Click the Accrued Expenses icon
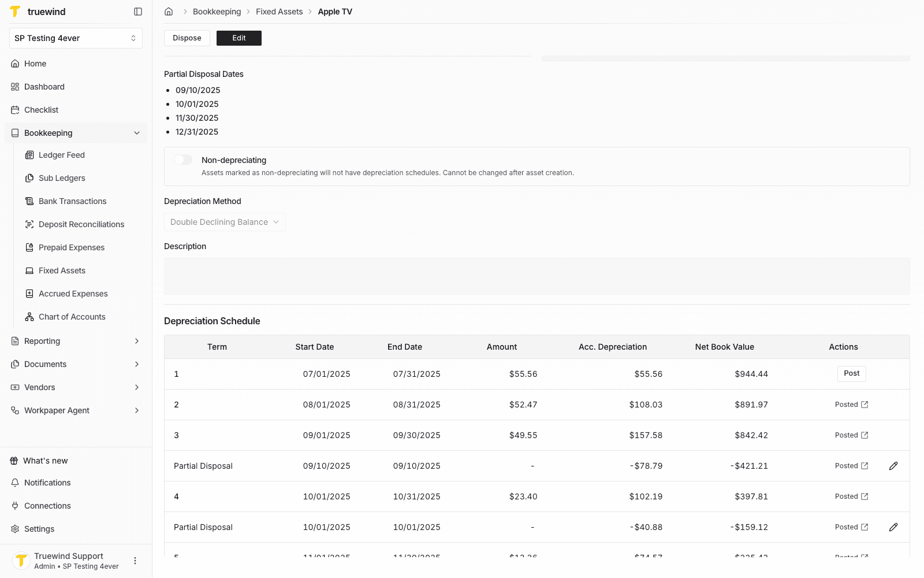This screenshot has height=578, width=924. tap(29, 294)
